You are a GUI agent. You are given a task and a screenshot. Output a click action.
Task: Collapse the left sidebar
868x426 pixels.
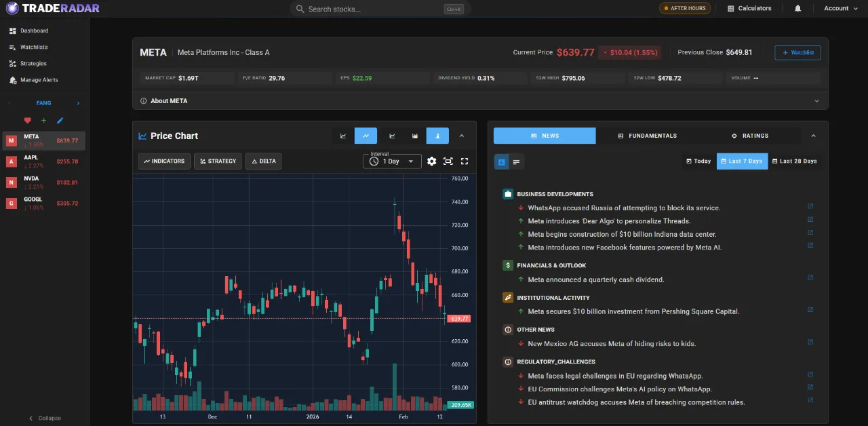pyautogui.click(x=45, y=418)
